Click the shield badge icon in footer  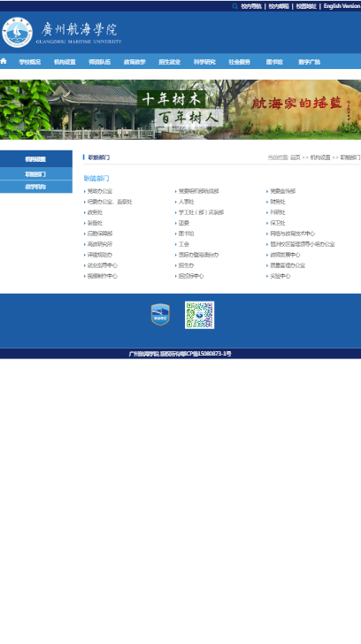[x=160, y=315]
